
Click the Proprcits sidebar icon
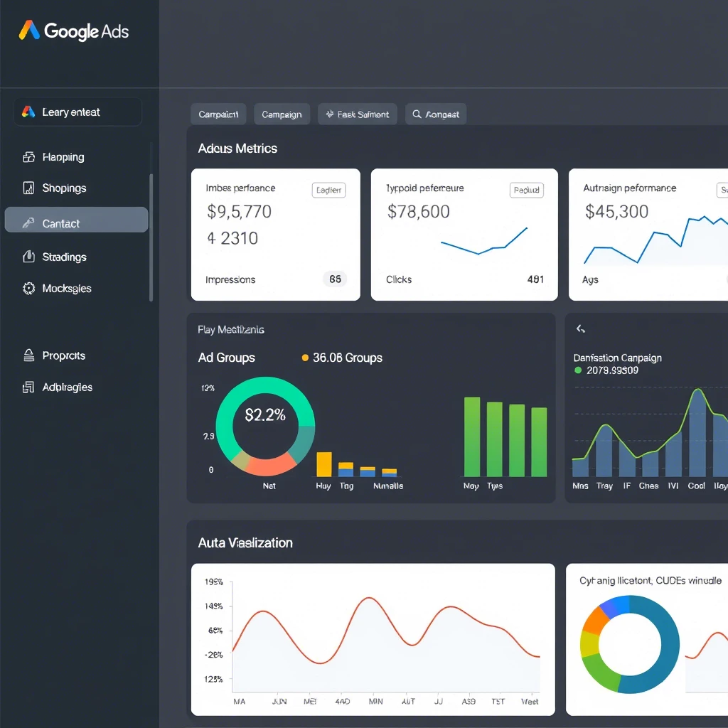click(28, 355)
